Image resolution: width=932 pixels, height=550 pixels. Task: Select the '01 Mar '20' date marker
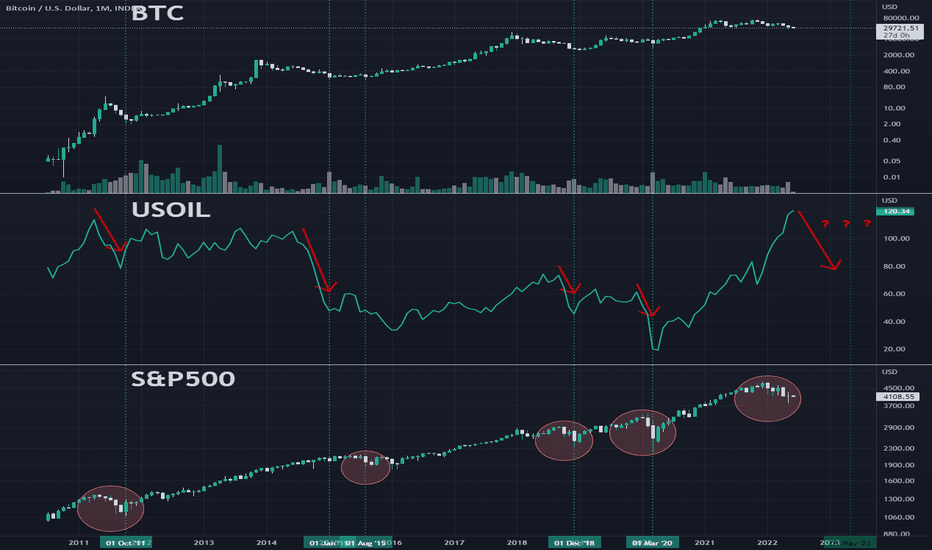click(x=652, y=542)
